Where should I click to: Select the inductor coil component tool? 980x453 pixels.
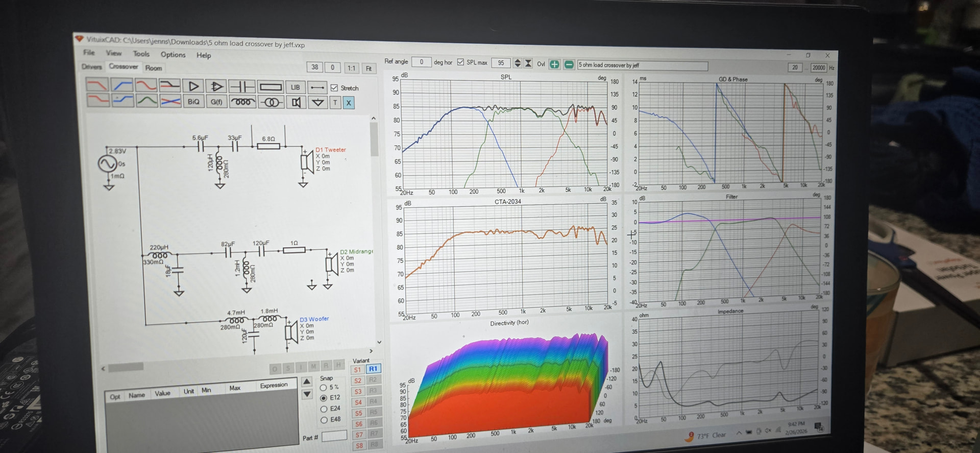pyautogui.click(x=242, y=102)
